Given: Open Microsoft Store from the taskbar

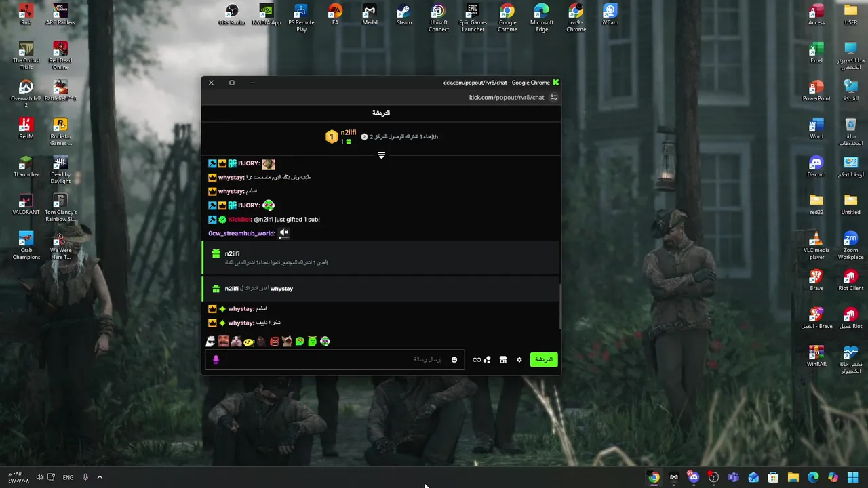Looking at the screenshot, I should (773, 477).
